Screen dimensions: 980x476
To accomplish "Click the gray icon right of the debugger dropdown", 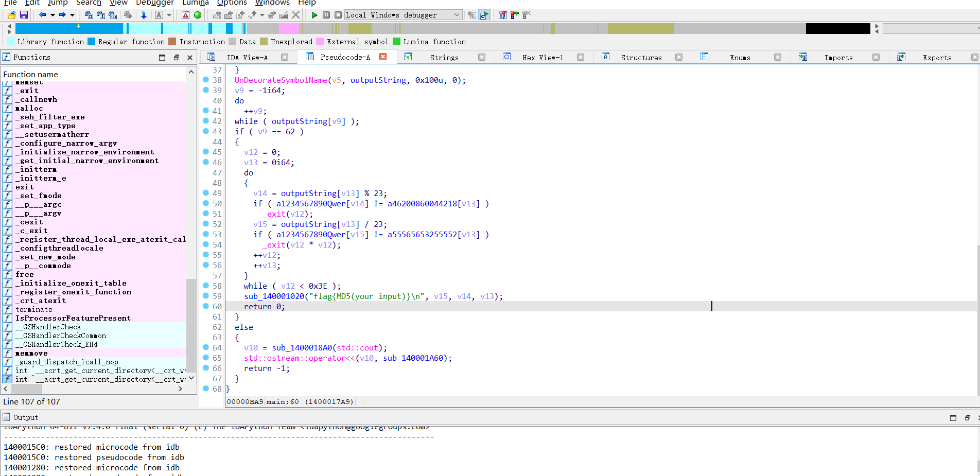I will [471, 15].
